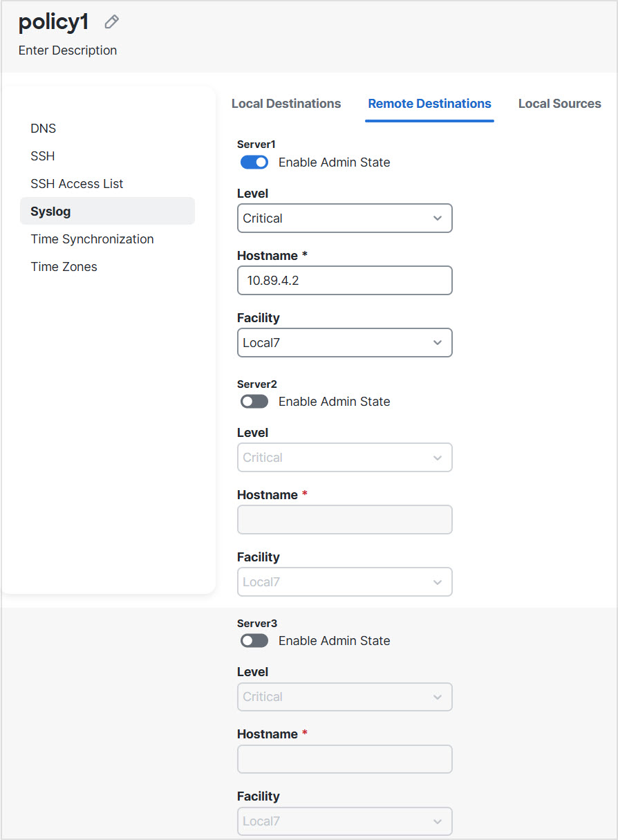
Task: Open Time Synchronization settings
Action: tap(92, 239)
